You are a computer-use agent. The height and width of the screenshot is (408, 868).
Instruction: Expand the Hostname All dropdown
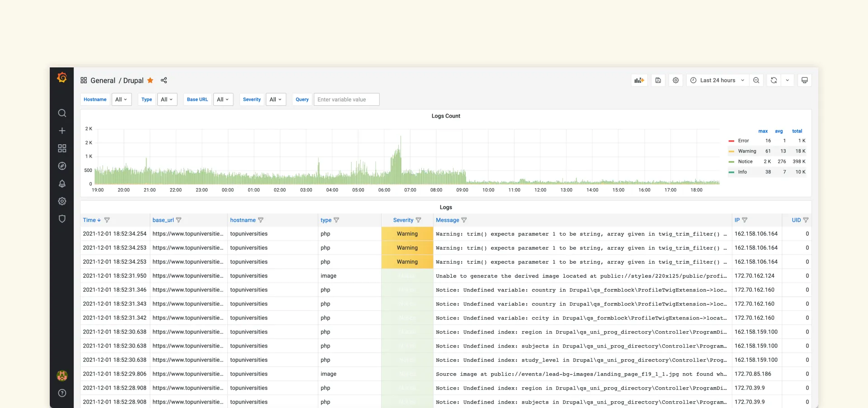point(122,100)
